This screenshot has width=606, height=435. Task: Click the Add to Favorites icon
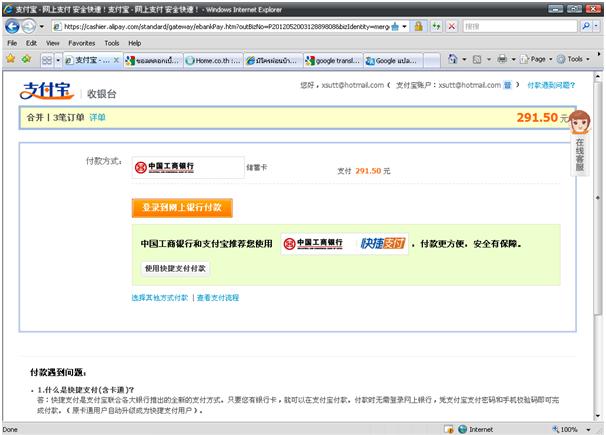click(x=26, y=59)
